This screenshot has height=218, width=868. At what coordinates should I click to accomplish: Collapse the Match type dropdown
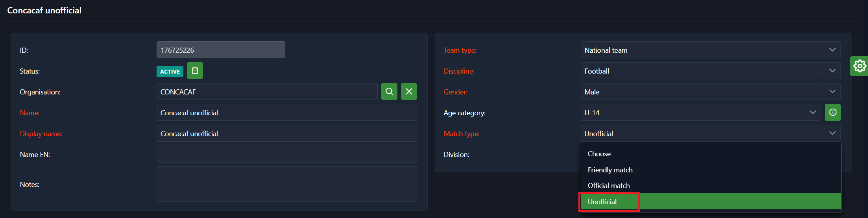pyautogui.click(x=710, y=133)
